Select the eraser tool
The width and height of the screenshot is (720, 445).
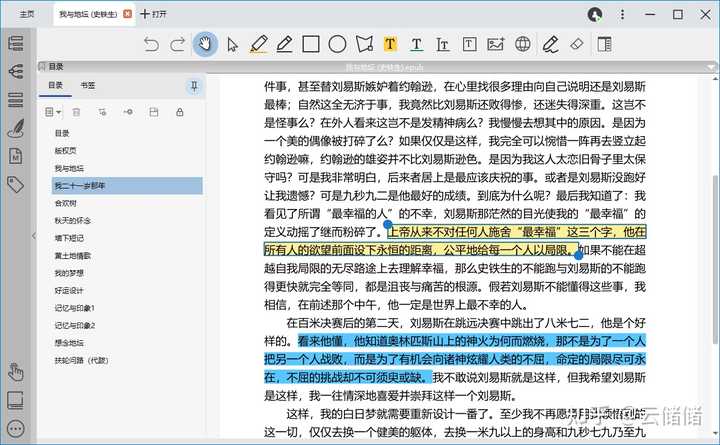(577, 44)
